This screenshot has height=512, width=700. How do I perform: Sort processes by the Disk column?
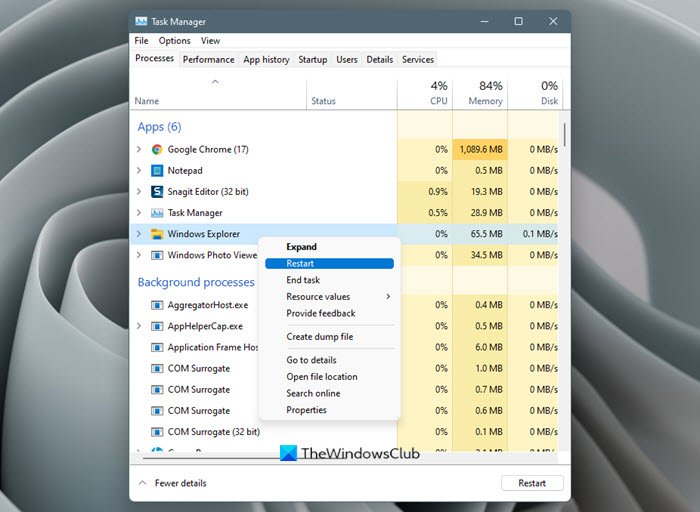(x=535, y=94)
